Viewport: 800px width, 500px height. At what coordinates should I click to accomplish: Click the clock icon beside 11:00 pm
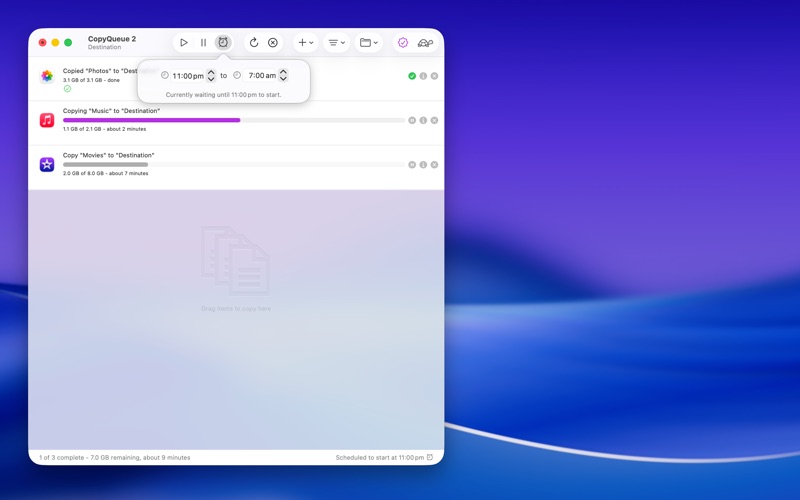tap(165, 75)
